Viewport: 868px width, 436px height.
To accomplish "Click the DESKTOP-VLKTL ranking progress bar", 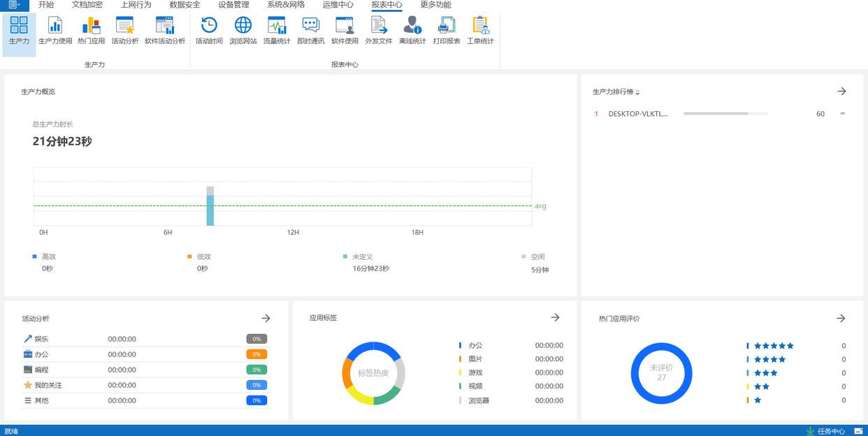I will coord(725,113).
